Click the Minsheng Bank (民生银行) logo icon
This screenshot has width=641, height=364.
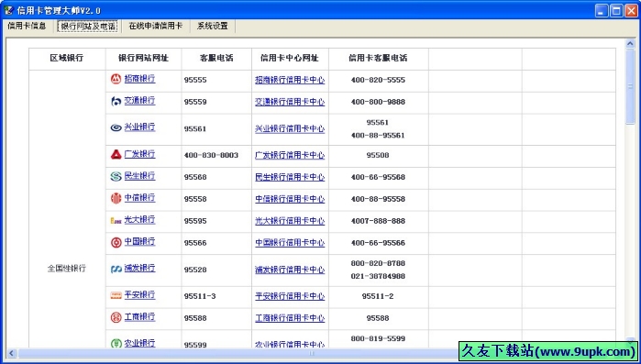coord(116,176)
